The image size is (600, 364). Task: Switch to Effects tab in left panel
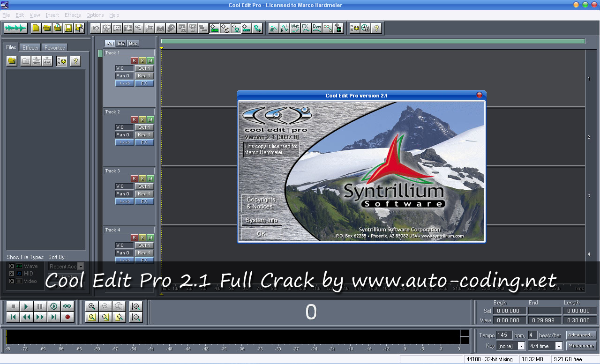click(x=30, y=47)
